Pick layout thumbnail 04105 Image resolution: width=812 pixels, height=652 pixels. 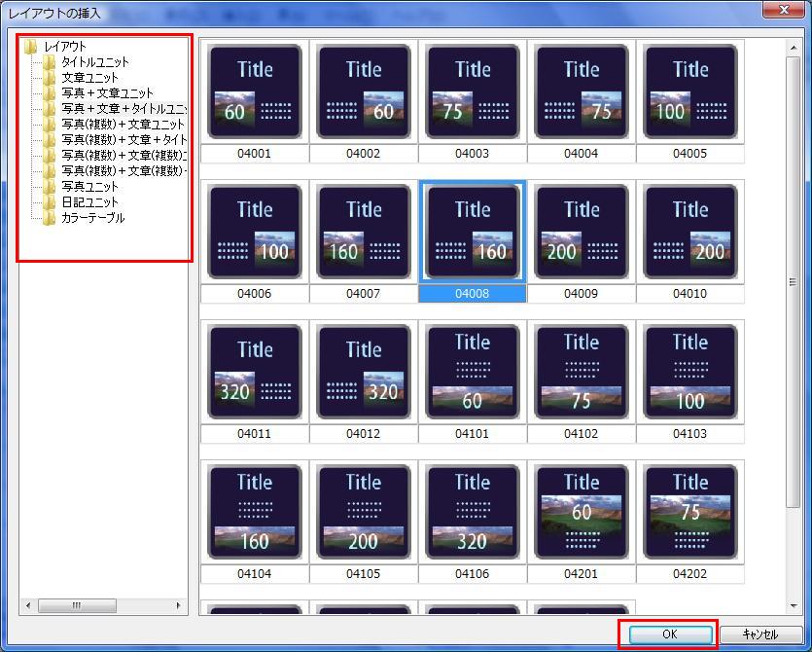click(x=364, y=512)
